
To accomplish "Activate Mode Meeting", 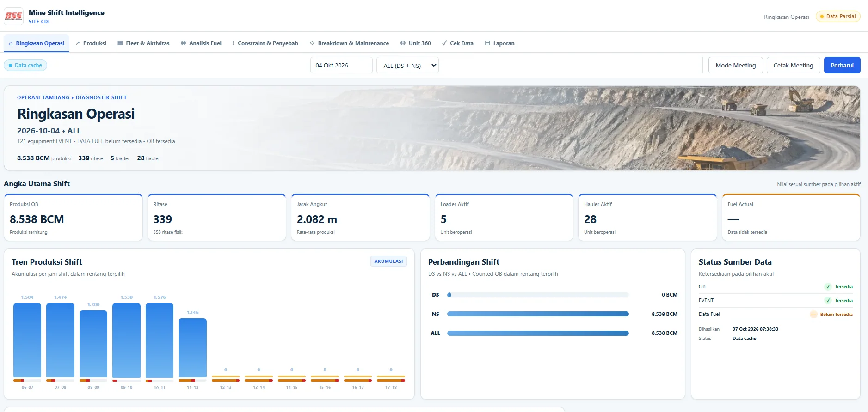I will (x=736, y=65).
